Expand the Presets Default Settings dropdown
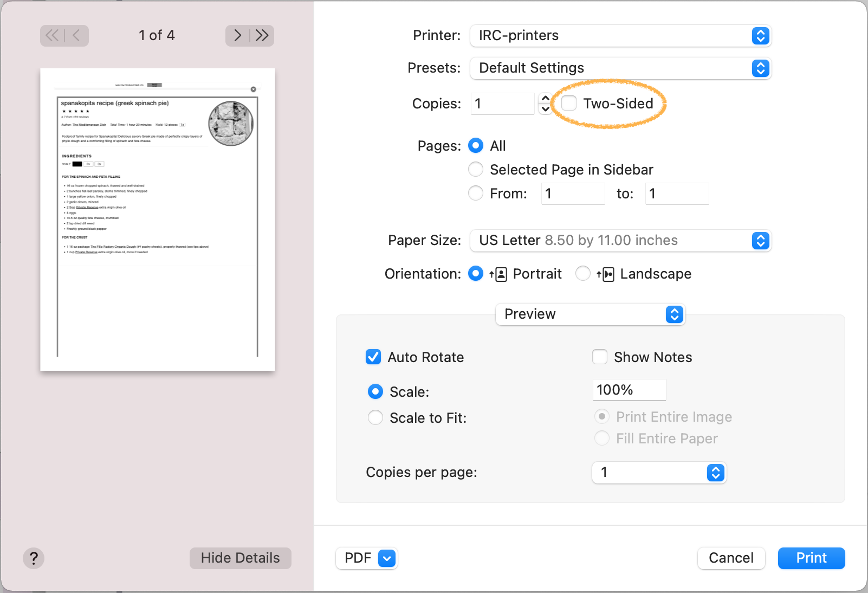 pos(620,68)
